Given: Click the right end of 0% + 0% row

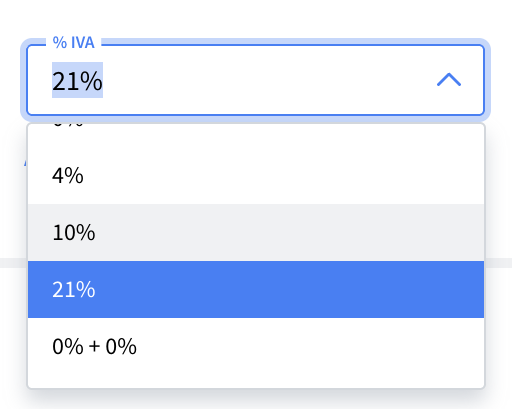Looking at the screenshot, I should 460,346.
